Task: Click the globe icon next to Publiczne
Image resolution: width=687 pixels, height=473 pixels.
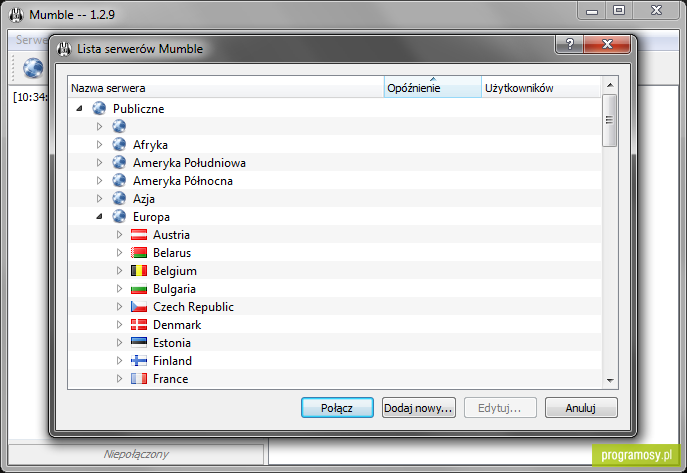Action: [x=99, y=108]
